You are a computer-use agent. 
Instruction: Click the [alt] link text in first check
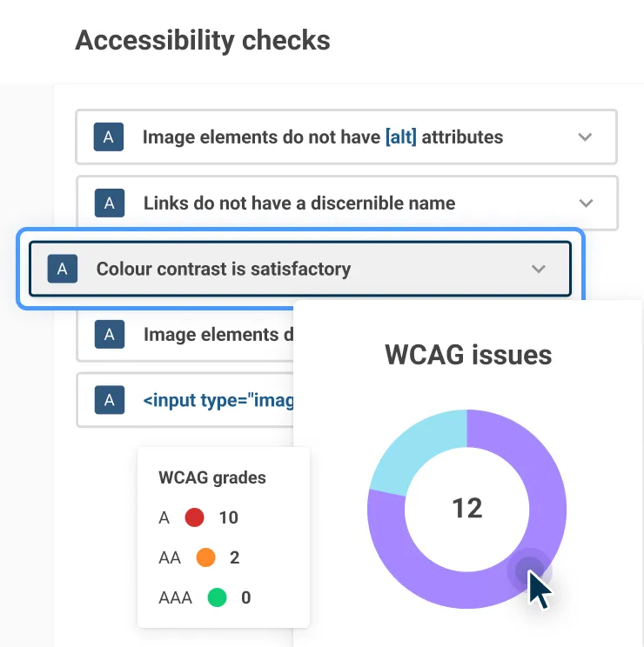point(400,137)
